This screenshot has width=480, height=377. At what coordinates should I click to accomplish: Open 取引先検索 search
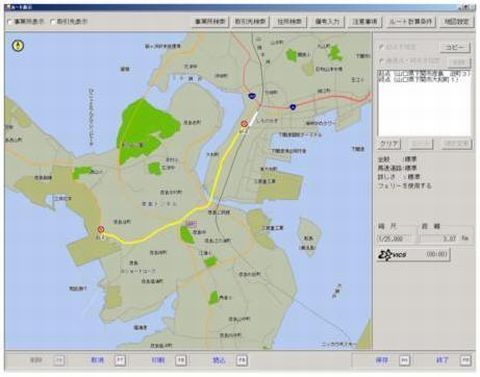[250, 22]
